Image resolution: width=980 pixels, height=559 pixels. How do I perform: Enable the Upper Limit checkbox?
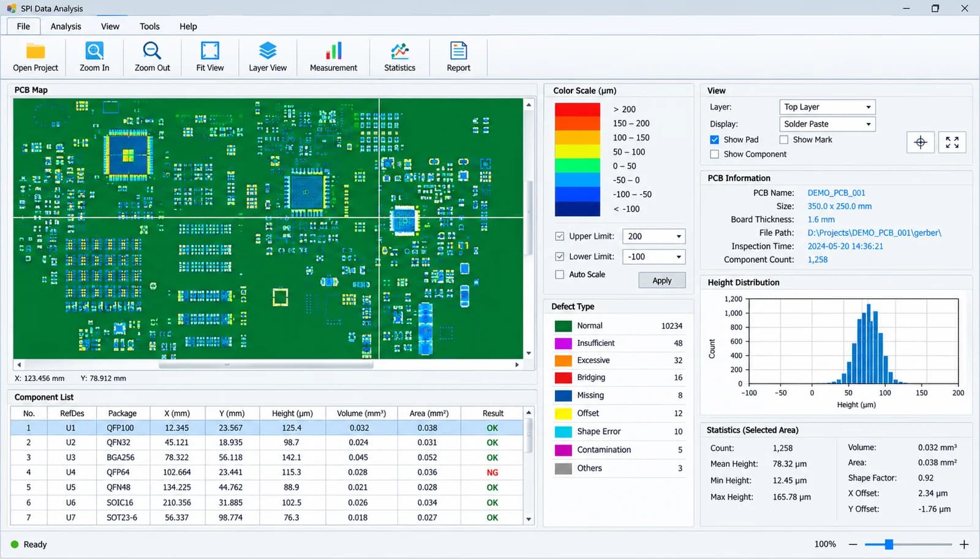pyautogui.click(x=559, y=236)
